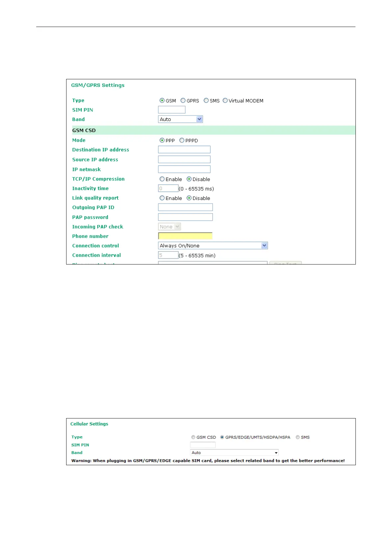Image resolution: width=392 pixels, height=554 pixels.
Task: Click the Source IP address field
Action: point(184,160)
